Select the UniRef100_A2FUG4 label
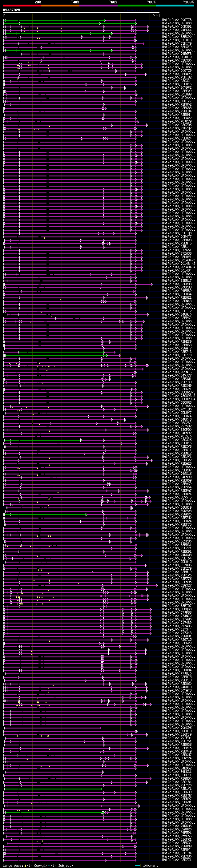This screenshot has height=868, width=197. [x=177, y=294]
